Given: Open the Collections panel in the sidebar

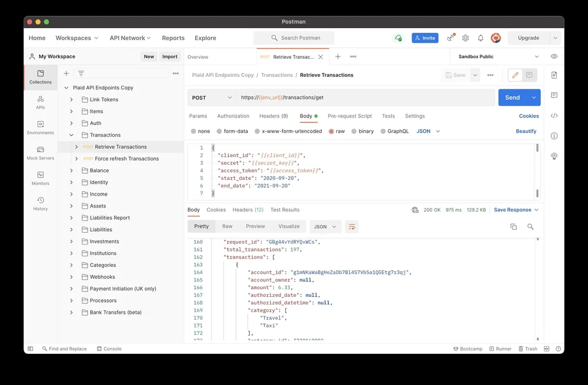Looking at the screenshot, I should point(40,77).
